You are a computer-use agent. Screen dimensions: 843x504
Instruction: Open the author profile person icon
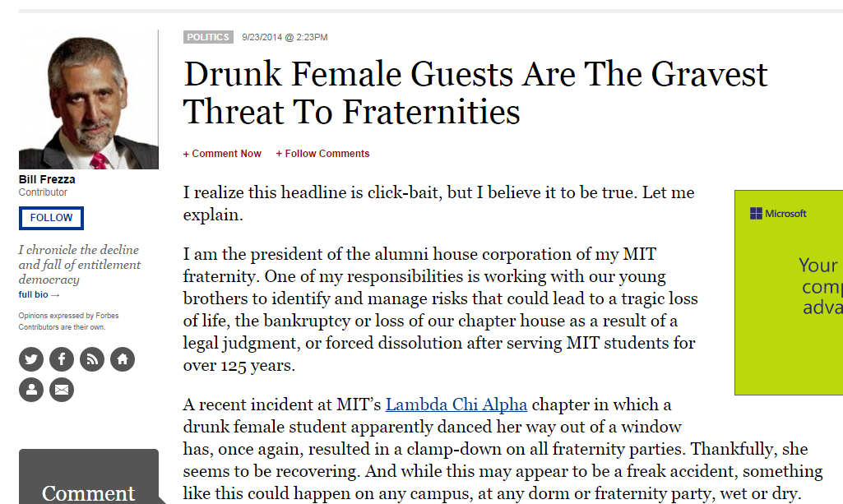pyautogui.click(x=31, y=390)
